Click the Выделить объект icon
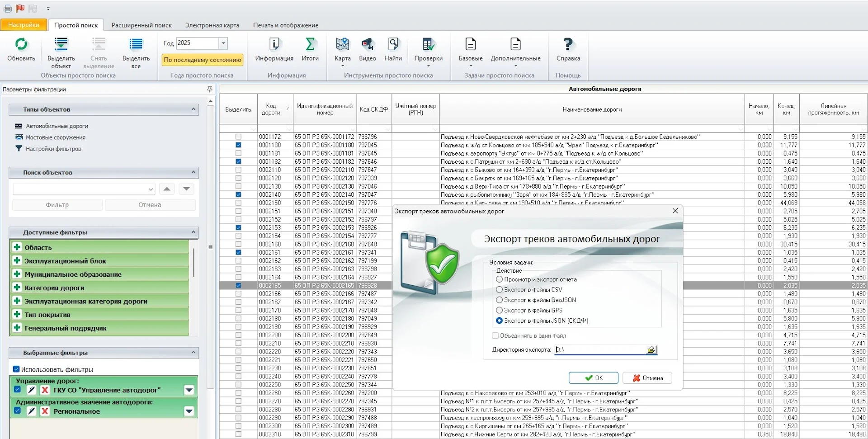The image size is (868, 439). [61, 44]
